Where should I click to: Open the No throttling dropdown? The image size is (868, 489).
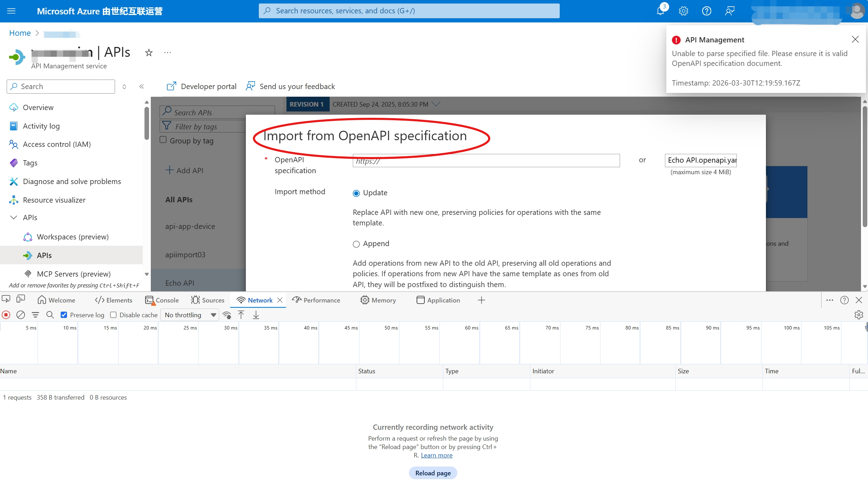click(x=190, y=315)
